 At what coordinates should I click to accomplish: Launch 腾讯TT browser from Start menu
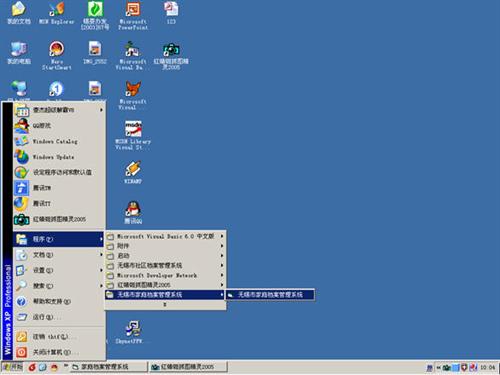59,203
